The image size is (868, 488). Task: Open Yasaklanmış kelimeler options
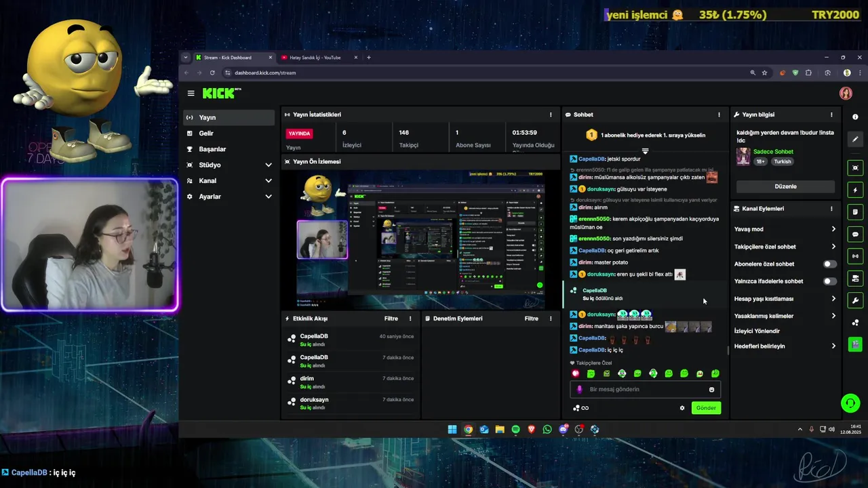(x=785, y=316)
